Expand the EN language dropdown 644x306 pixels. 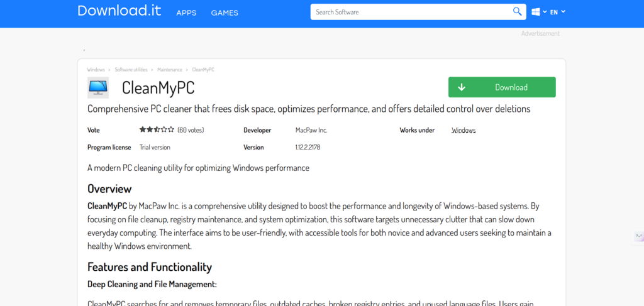(x=558, y=12)
